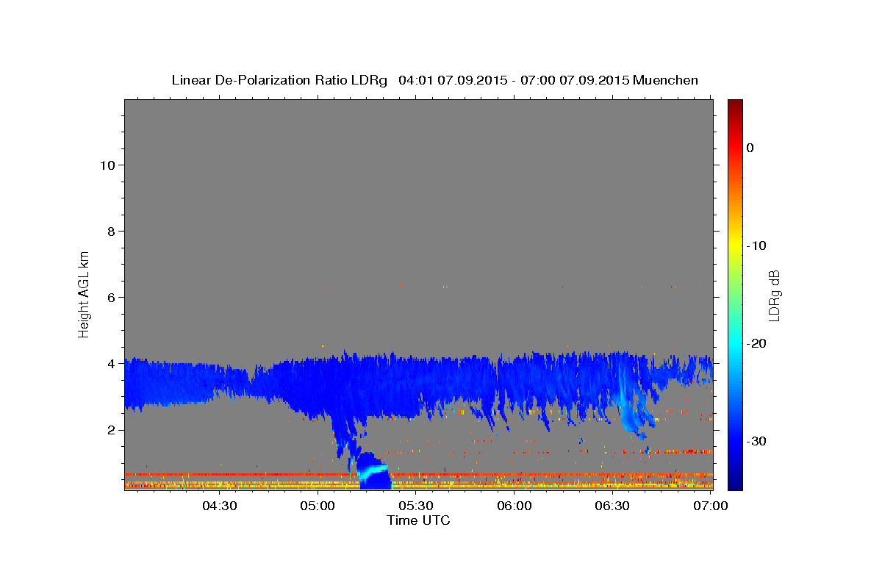Click the height tick label 10
882x588 pixels.
[107, 165]
